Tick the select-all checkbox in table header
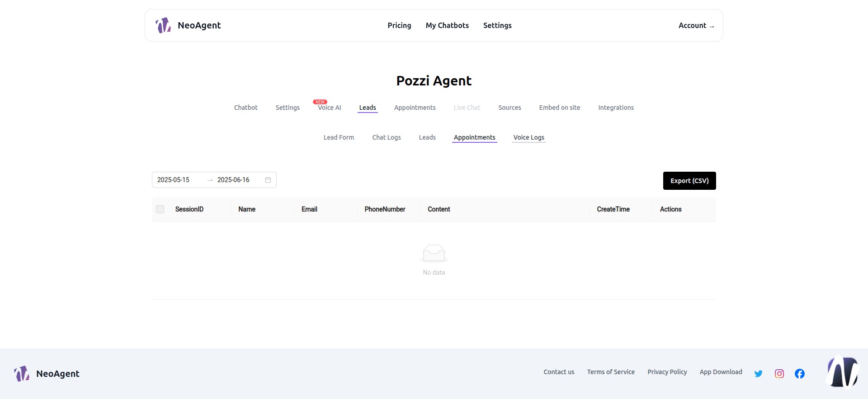868x399 pixels. pyautogui.click(x=160, y=209)
